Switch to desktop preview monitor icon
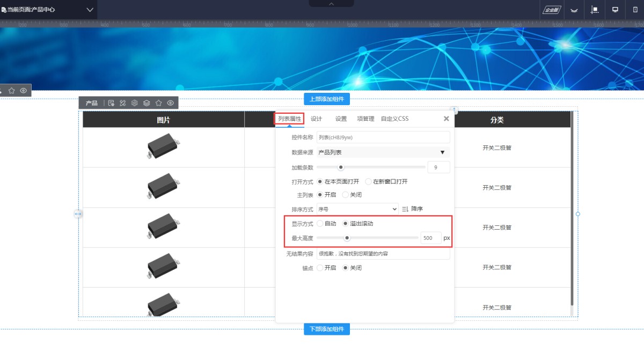The width and height of the screenshot is (644, 345). 615,10
